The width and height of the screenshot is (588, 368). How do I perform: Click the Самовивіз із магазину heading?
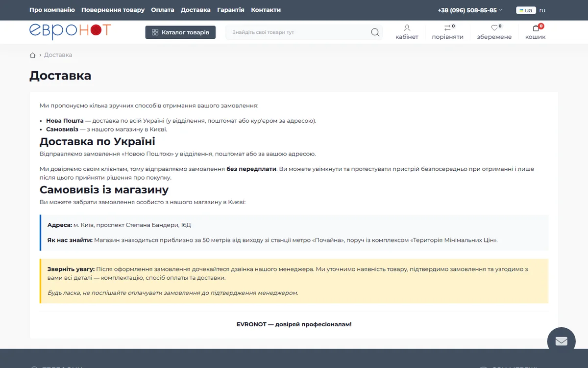(x=104, y=190)
